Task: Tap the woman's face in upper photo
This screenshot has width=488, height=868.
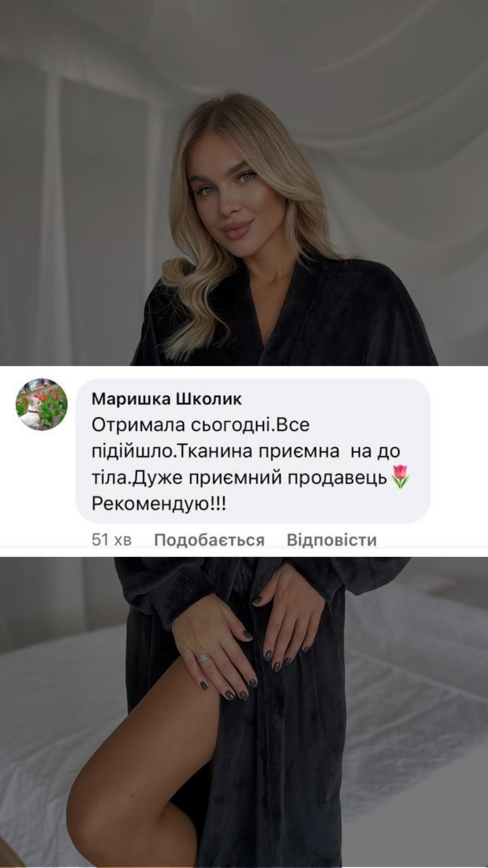Action: click(x=235, y=190)
